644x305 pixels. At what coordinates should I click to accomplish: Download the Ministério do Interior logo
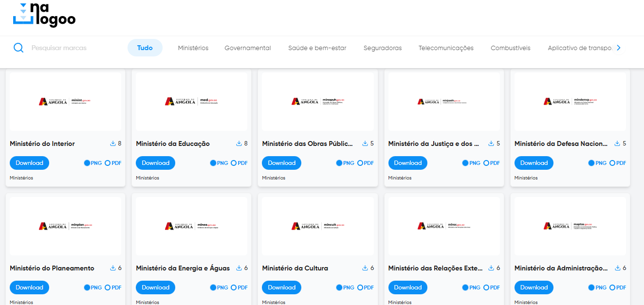coord(29,163)
